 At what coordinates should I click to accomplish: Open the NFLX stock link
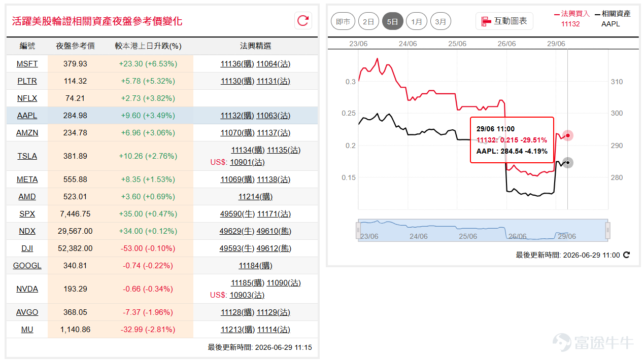pos(27,98)
